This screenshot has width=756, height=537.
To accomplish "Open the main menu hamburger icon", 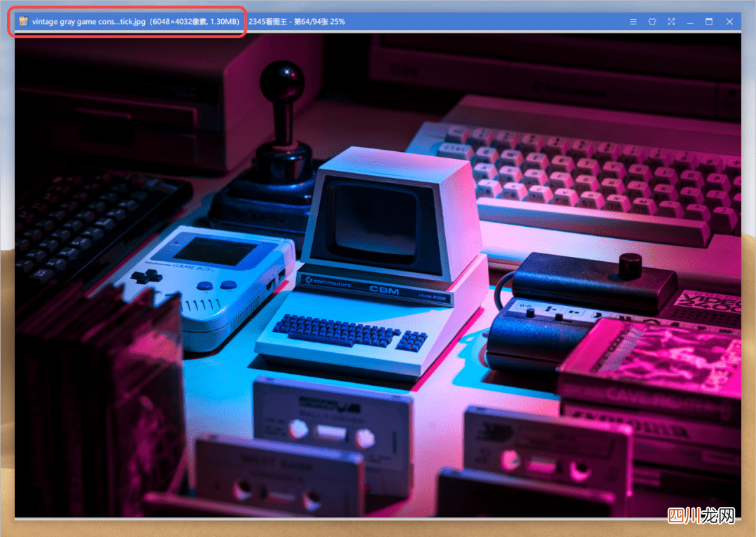I will click(633, 22).
